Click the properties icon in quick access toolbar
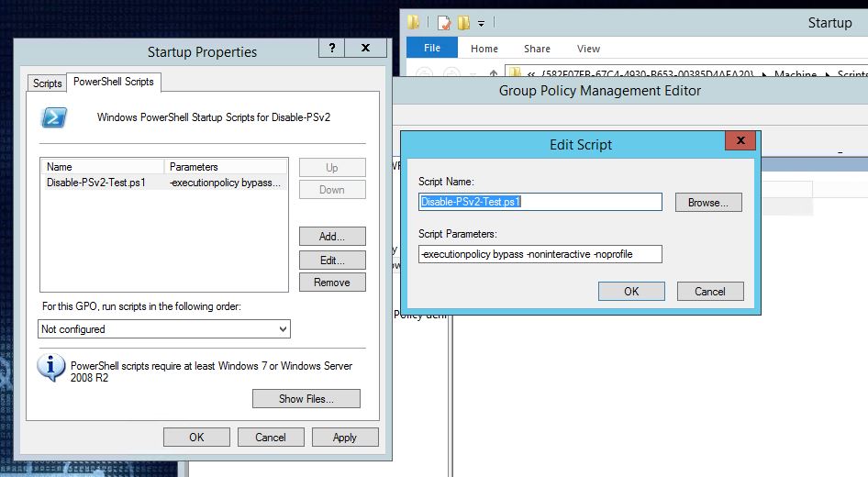The width and height of the screenshot is (868, 477). (x=444, y=23)
